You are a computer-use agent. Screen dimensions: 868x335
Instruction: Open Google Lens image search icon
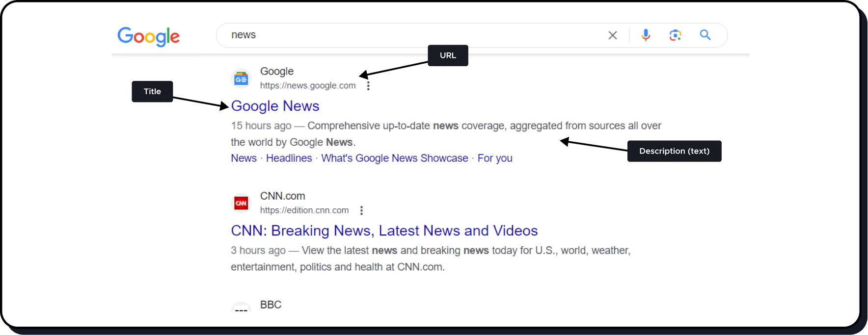(675, 35)
